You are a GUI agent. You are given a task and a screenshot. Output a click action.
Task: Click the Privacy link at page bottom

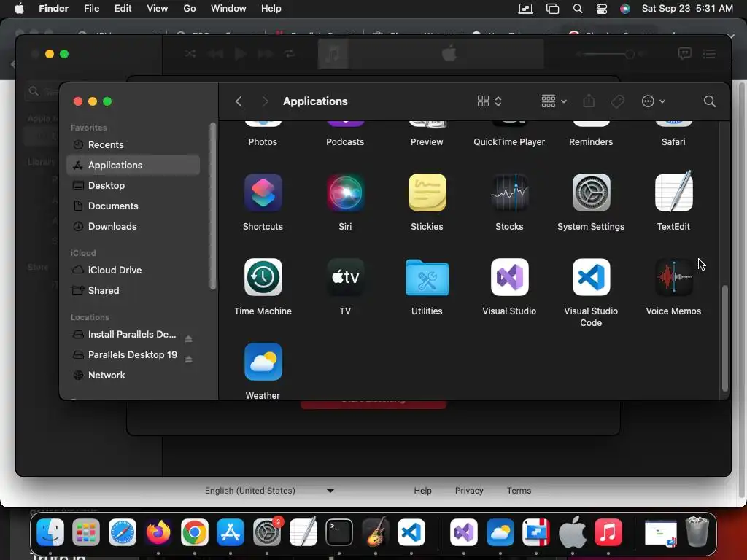[x=469, y=491]
